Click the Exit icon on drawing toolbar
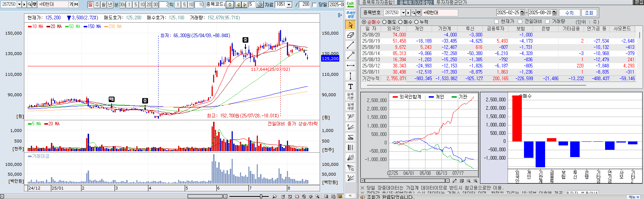Image resolution: width=644 pixels, height=199 pixels. click(x=350, y=4)
